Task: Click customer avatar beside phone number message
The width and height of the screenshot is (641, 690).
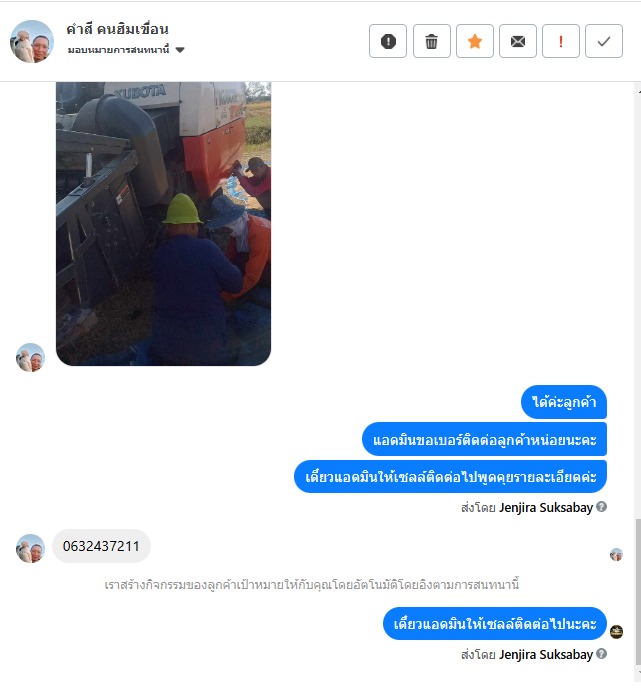Action: pyautogui.click(x=30, y=548)
